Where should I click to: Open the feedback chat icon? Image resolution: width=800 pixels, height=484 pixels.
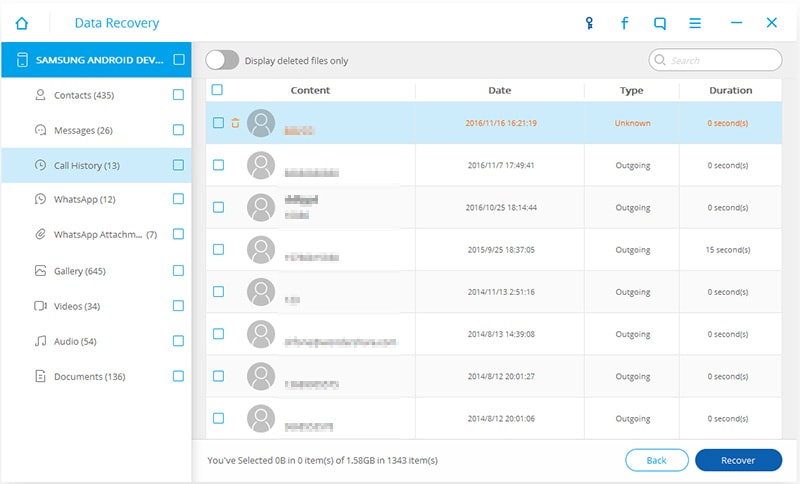pos(660,23)
